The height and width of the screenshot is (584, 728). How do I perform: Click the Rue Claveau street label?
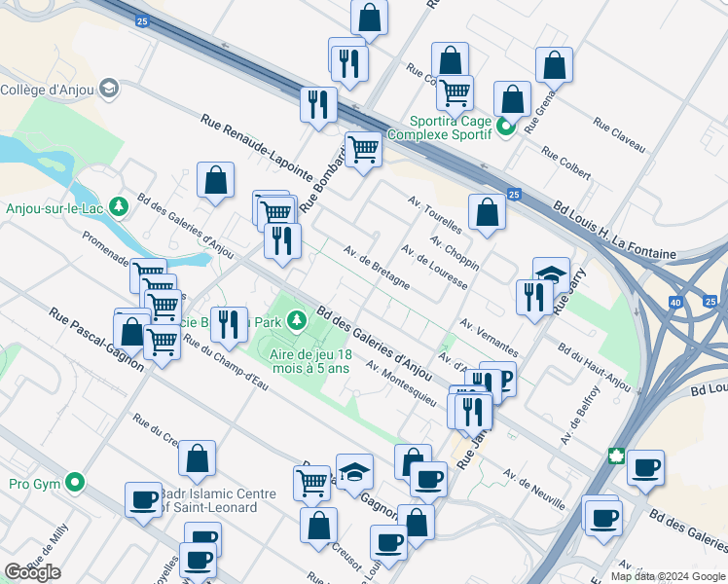[x=619, y=134]
